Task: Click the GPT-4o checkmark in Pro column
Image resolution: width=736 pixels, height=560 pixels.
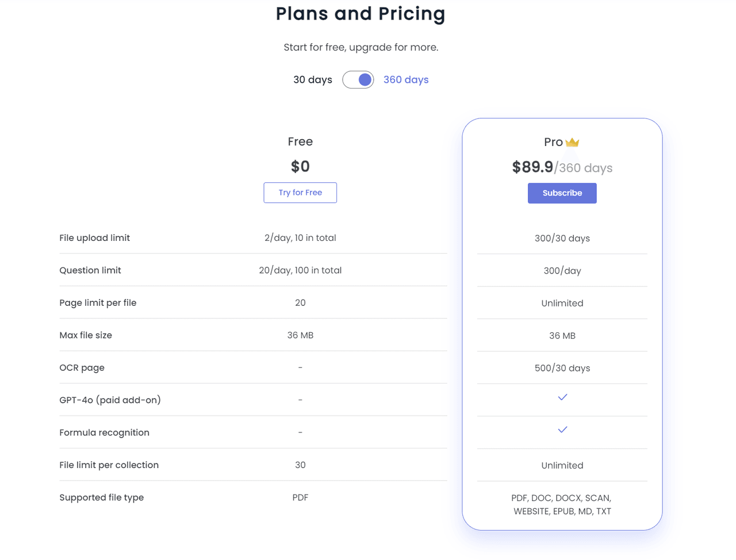Action: (562, 397)
